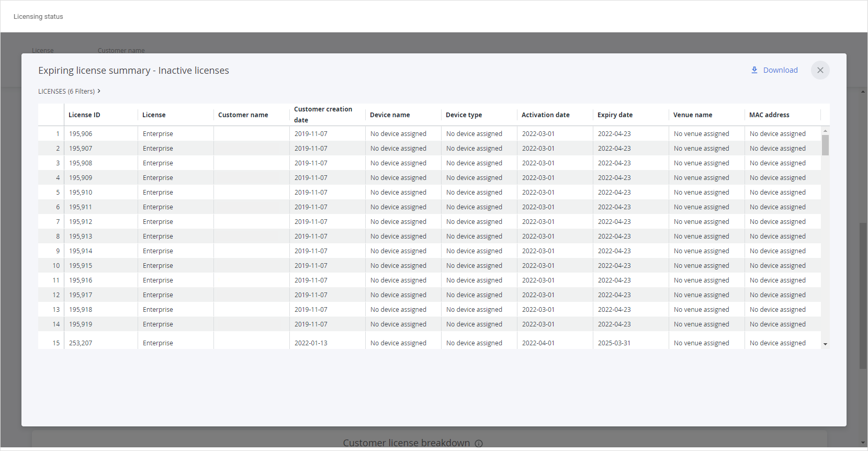Screen dimensions: 868x451
Task: Select license ID 195,914 cell
Action: pos(101,251)
